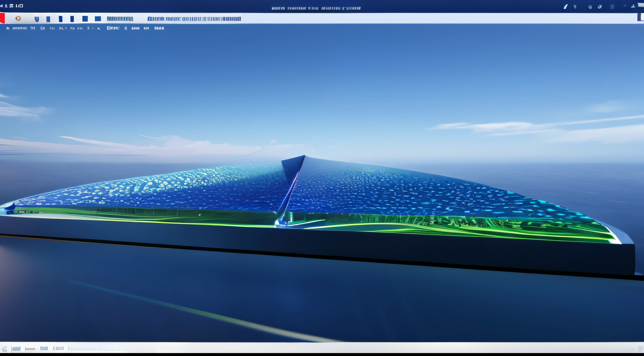The image size is (644, 356).
Task: Open the bold white menu word starting with E
Action: (x=113, y=28)
